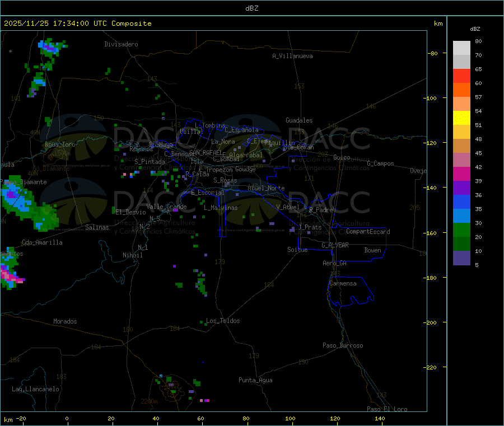Click the Nihuil map label
Viewport: 504px width, 426px height.
coord(132,255)
